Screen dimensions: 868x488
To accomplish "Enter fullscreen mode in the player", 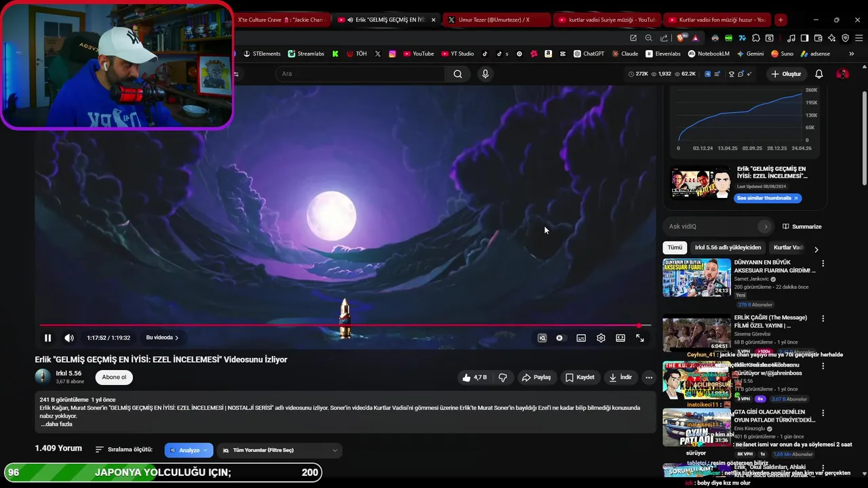I will coord(639,338).
